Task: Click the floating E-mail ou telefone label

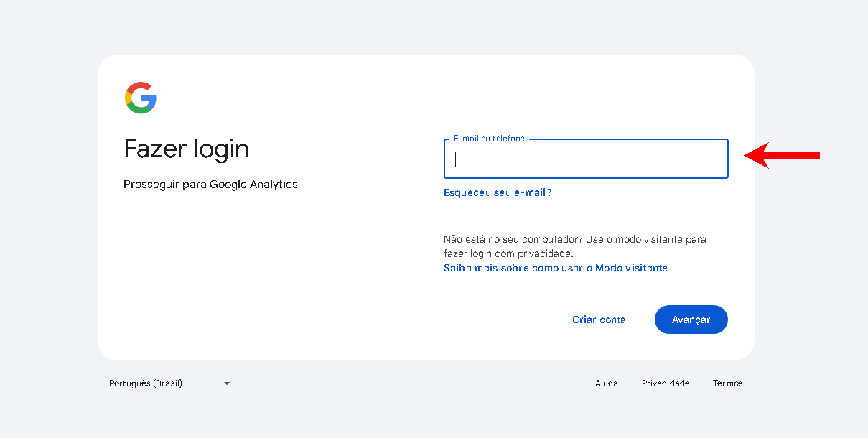Action: pos(489,139)
